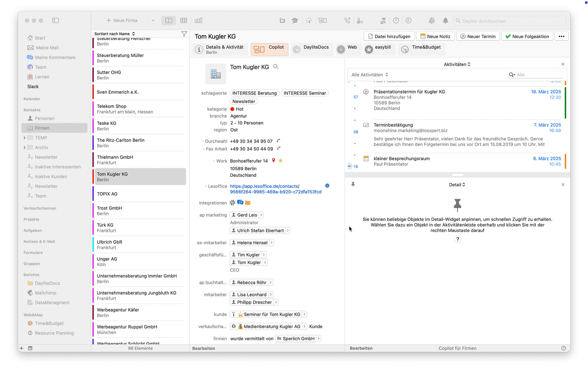
Task: Open the Aktivitäten widget selector
Action: click(457, 64)
